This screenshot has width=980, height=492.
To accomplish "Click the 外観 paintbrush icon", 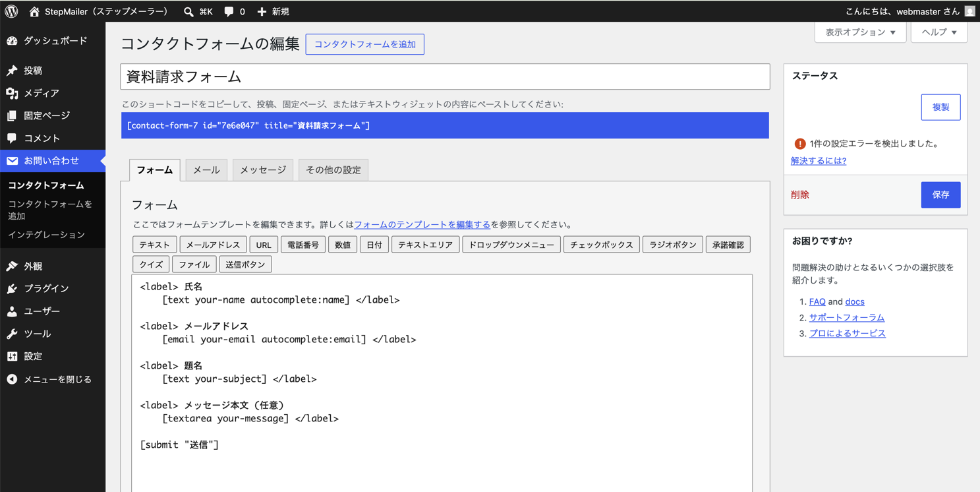I will coord(12,266).
